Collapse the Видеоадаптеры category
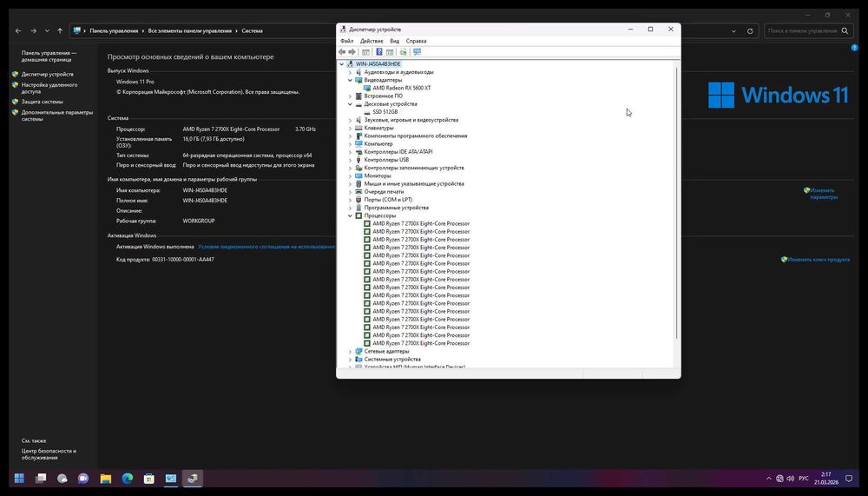868x496 pixels. tap(350, 81)
